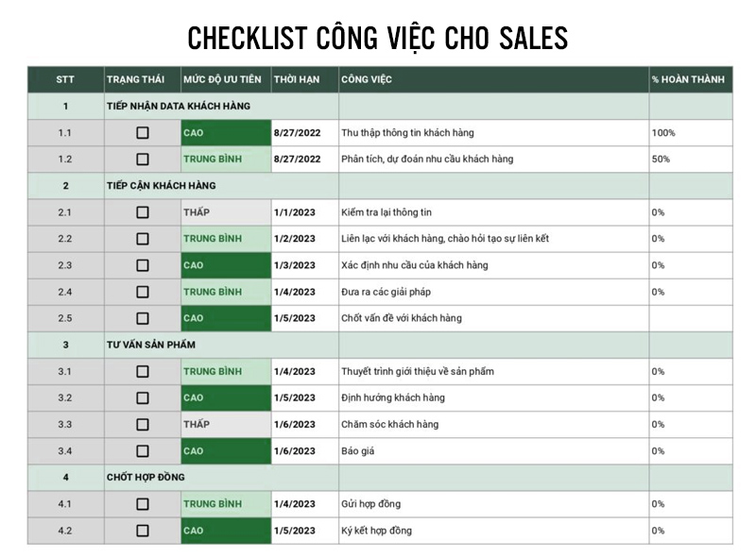This screenshot has width=756, height=558.
Task: Check the box next to row 2.5
Action: [143, 318]
